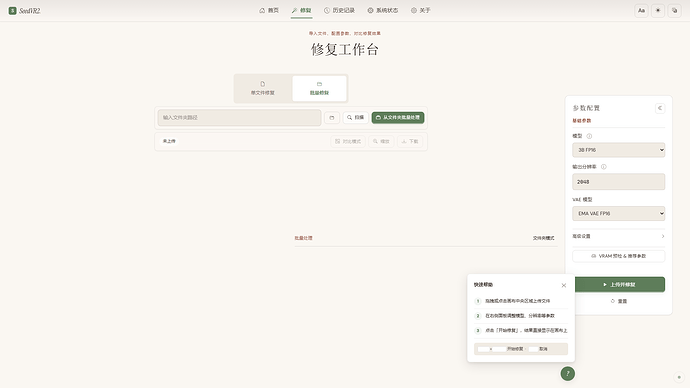Click the green 上传并修复 button

pos(620,285)
